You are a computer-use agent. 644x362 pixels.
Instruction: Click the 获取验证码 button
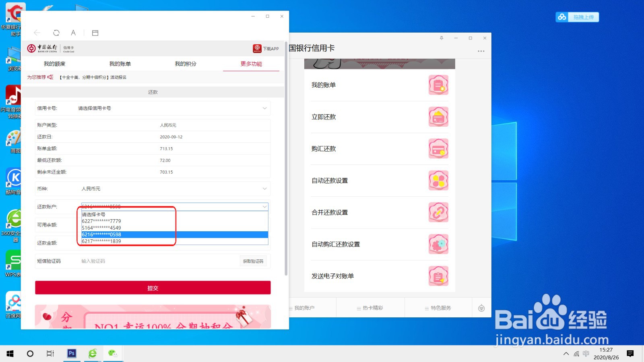pyautogui.click(x=253, y=261)
